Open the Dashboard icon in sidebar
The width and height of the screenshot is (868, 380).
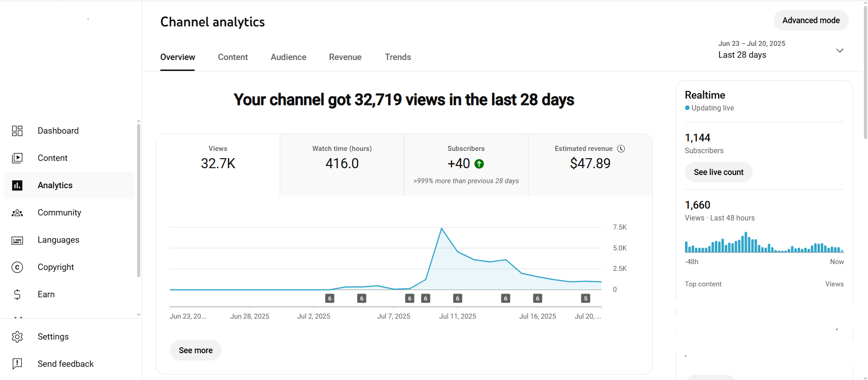pos(17,131)
